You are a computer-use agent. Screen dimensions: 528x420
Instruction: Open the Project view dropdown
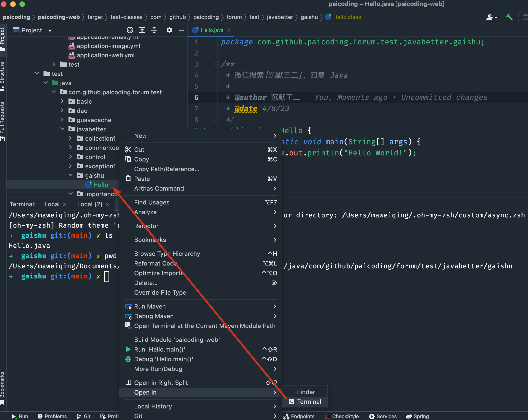coord(50,31)
